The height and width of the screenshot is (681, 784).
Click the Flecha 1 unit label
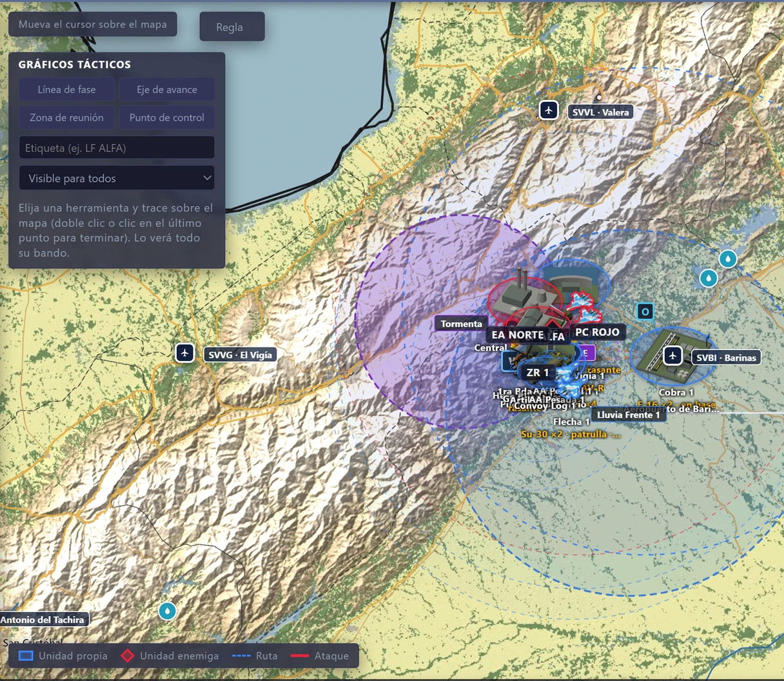pyautogui.click(x=571, y=422)
